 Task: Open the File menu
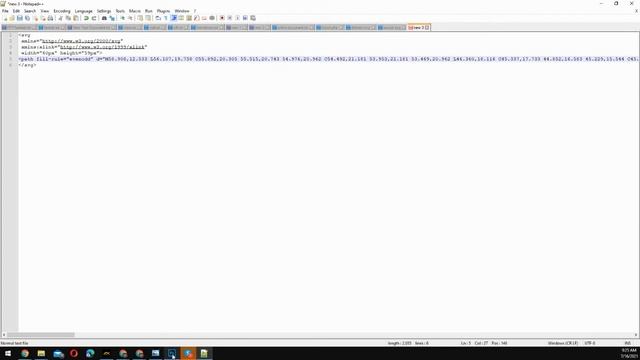[5, 11]
